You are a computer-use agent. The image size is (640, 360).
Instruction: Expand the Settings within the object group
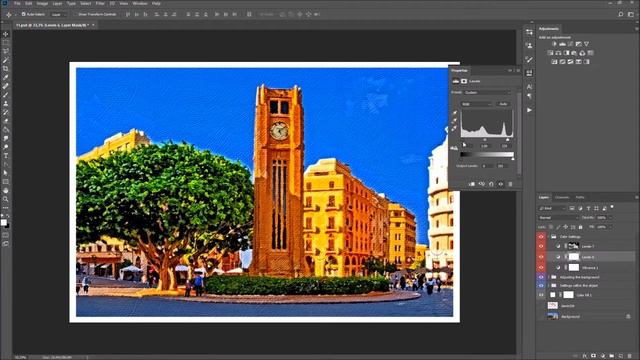click(549, 285)
